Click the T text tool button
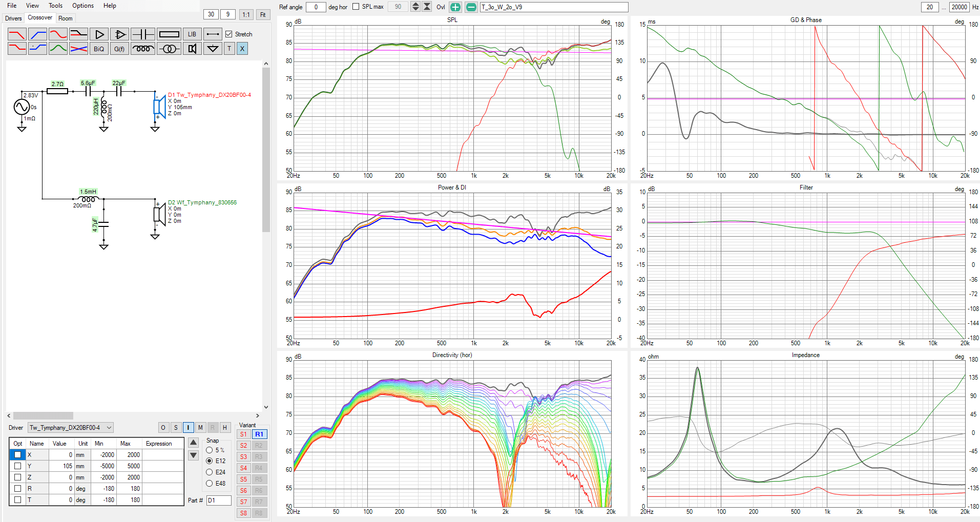Viewport: 980px width, 522px height. pyautogui.click(x=230, y=49)
